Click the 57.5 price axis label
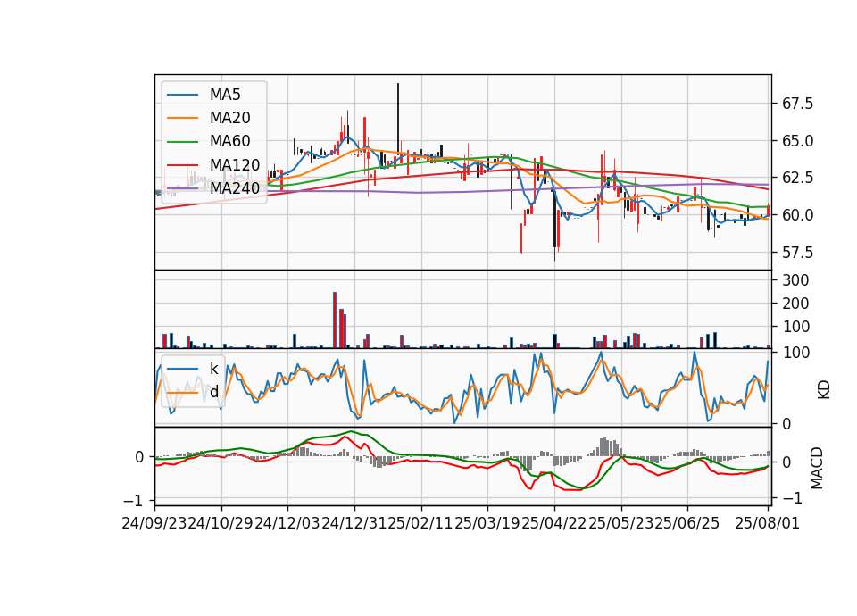The image size is (857, 616). [x=797, y=253]
